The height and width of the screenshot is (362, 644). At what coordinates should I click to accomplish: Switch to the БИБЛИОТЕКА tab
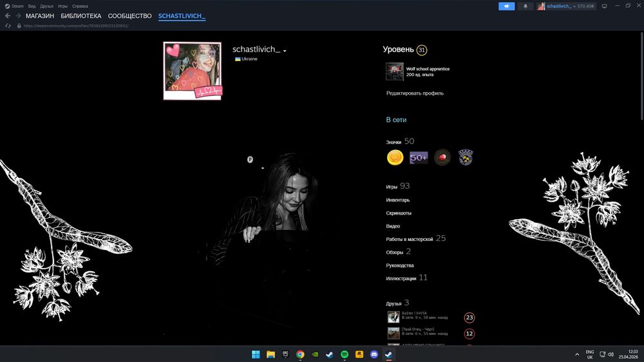tap(81, 15)
